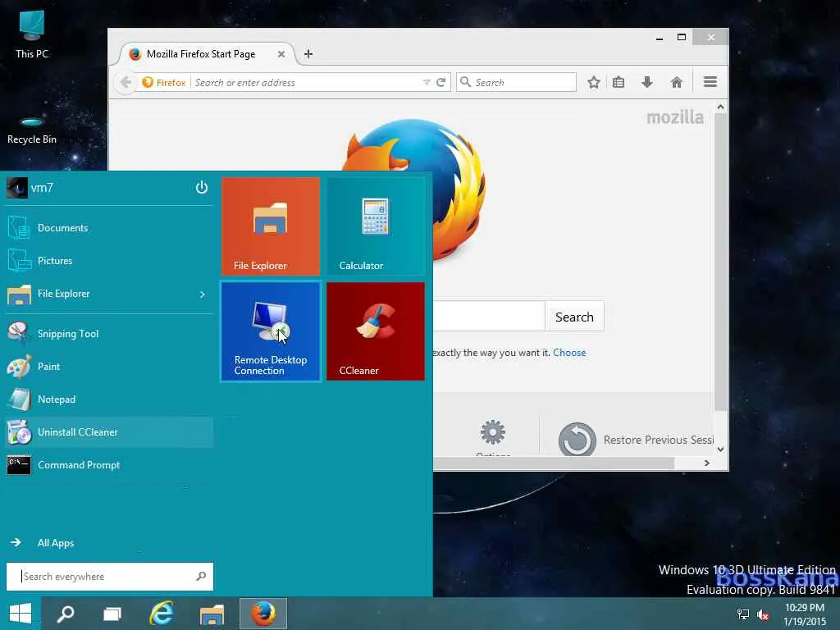Open the File Explorer tile

pos(271,226)
